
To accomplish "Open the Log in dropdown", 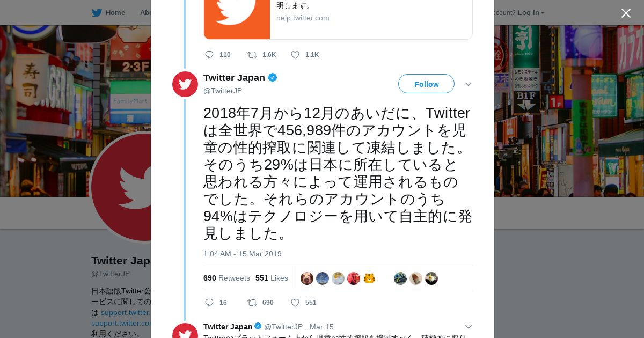I will pyautogui.click(x=531, y=13).
